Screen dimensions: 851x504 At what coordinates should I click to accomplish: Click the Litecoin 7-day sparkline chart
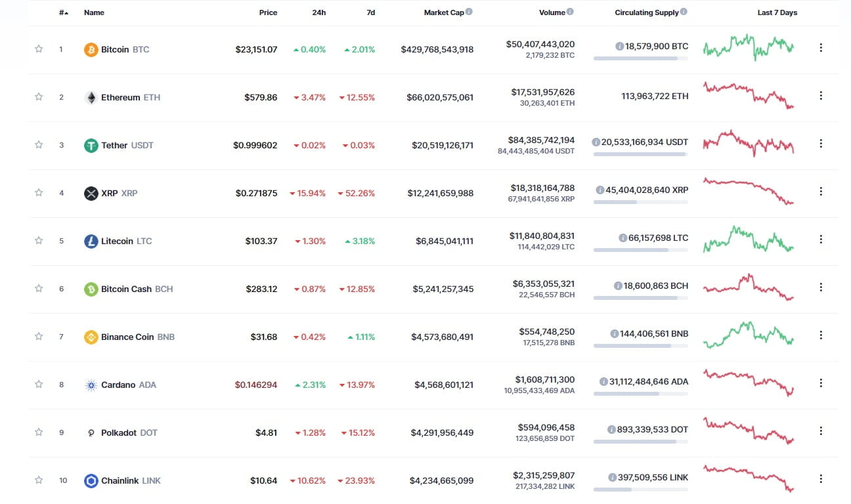point(749,240)
